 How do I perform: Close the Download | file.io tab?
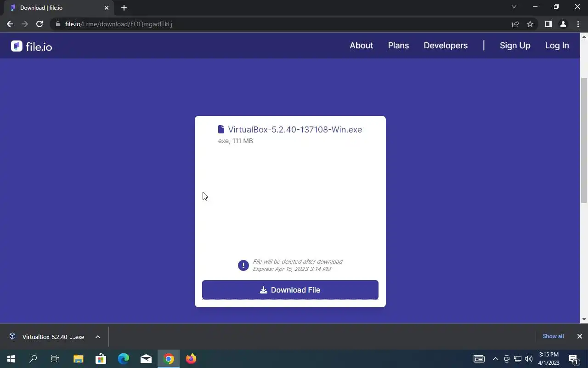coord(107,8)
